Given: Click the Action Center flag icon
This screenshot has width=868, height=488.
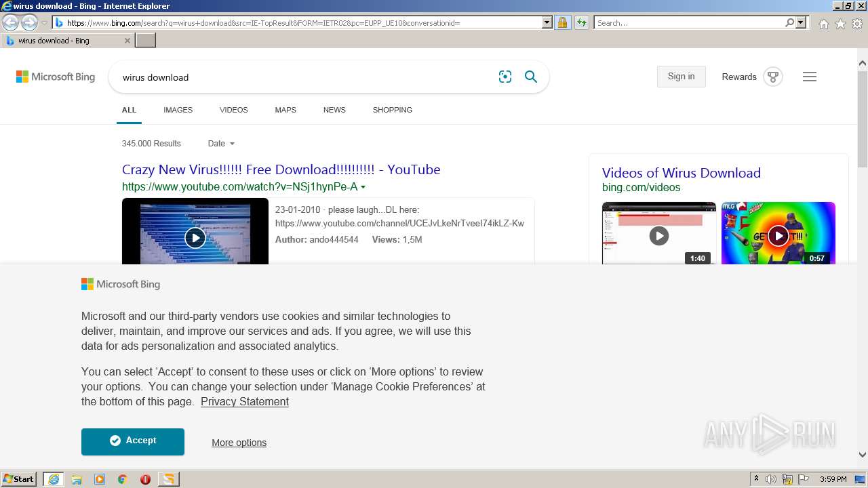Looking at the screenshot, I should point(804,479).
